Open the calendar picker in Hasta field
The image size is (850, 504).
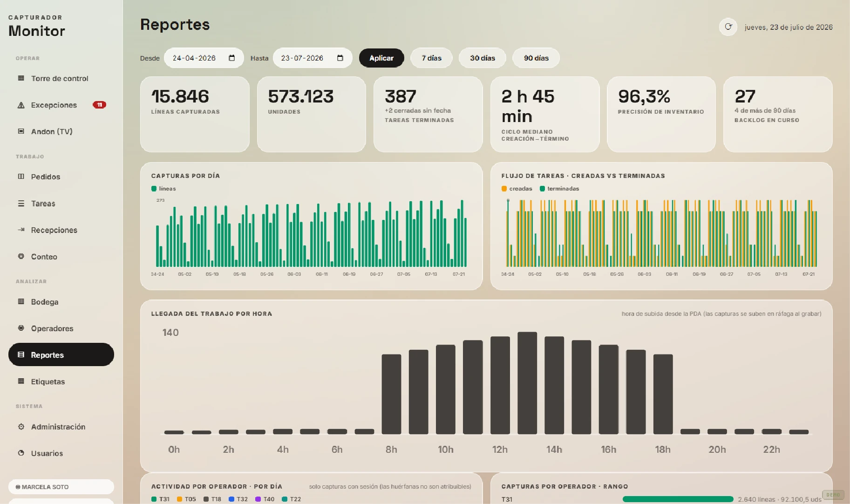coord(340,58)
